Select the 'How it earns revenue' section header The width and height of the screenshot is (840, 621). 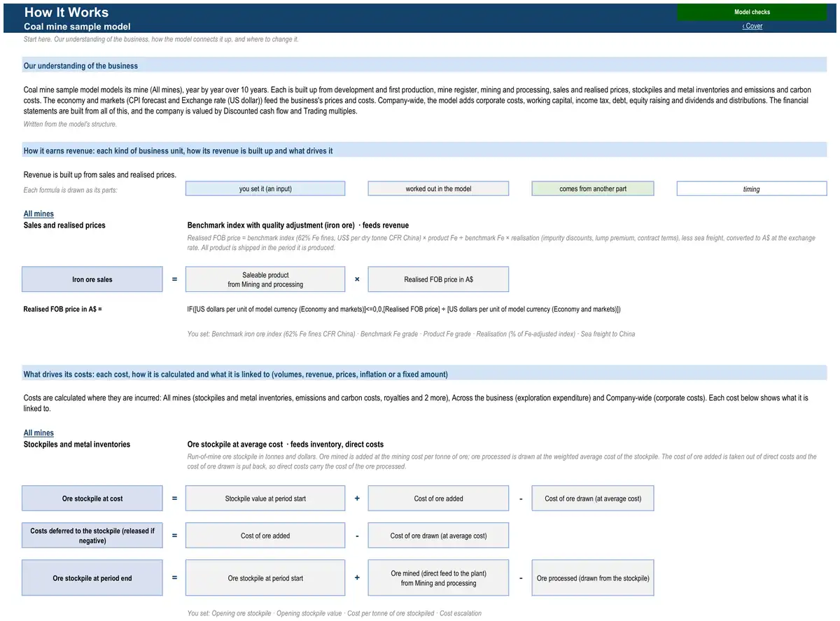pos(425,151)
